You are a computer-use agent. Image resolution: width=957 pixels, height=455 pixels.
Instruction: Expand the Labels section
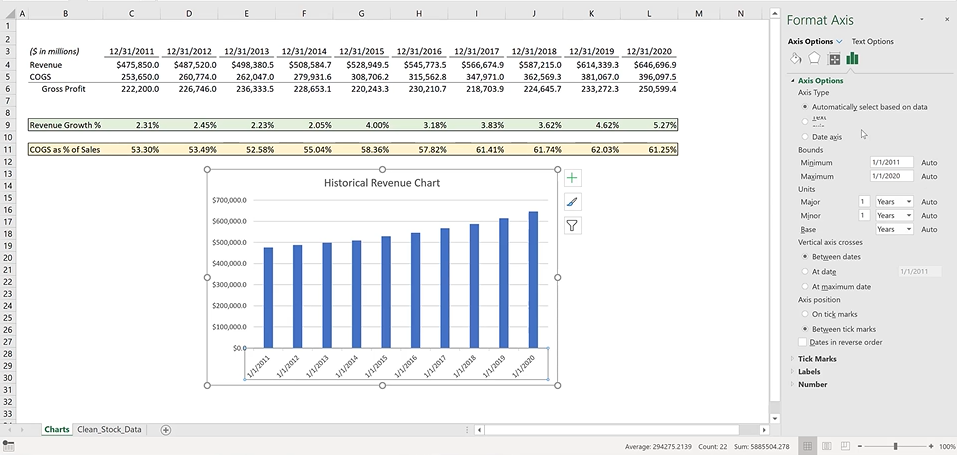pyautogui.click(x=810, y=372)
